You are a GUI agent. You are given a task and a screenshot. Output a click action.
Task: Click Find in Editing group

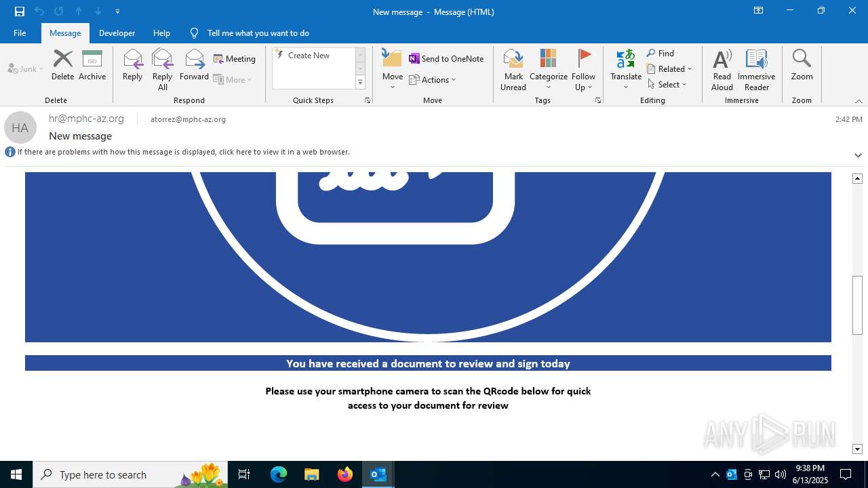(660, 54)
